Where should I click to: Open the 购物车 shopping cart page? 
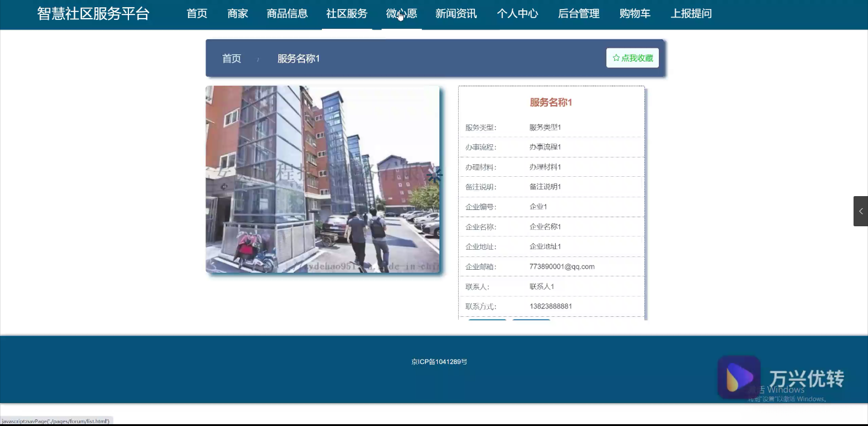pyautogui.click(x=635, y=13)
